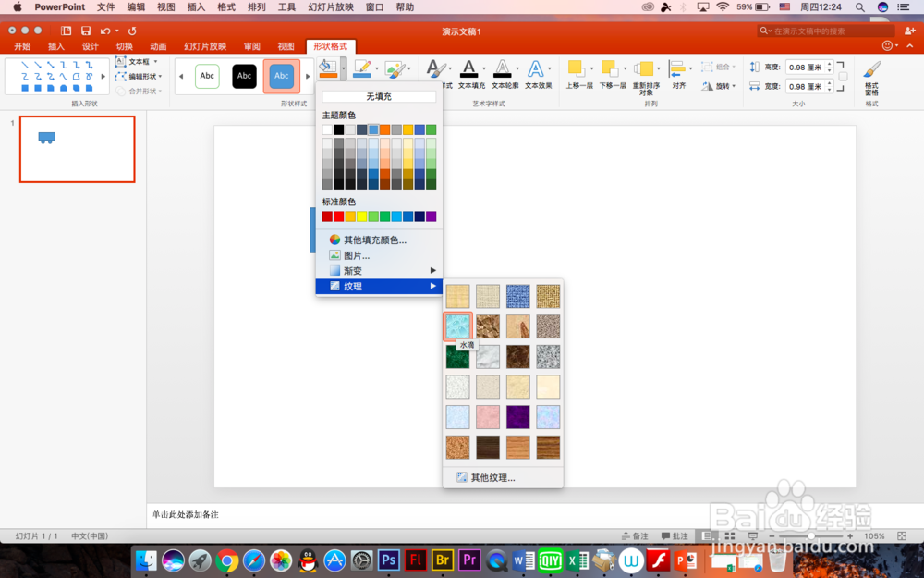Collapse the ribbon with the chevron

click(910, 45)
